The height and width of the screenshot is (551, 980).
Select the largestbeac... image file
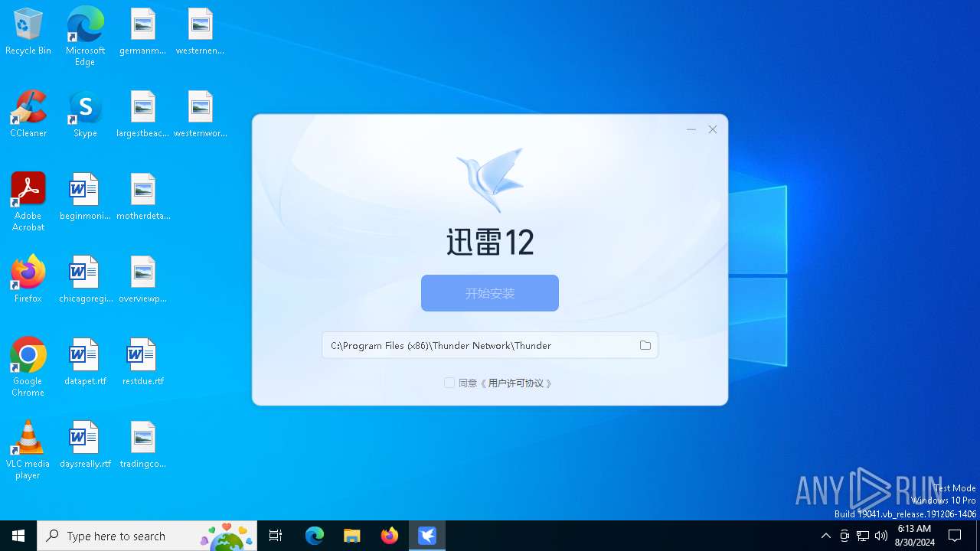(143, 115)
